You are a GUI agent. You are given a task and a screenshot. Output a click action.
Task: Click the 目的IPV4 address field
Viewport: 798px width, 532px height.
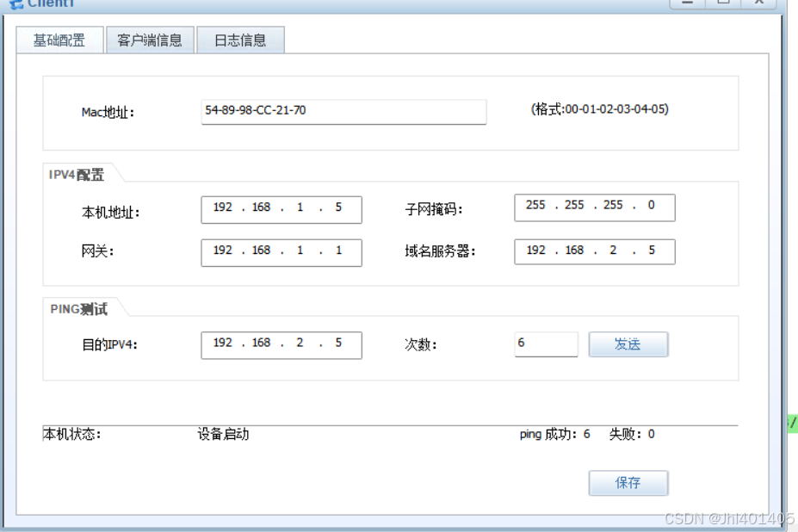click(281, 345)
